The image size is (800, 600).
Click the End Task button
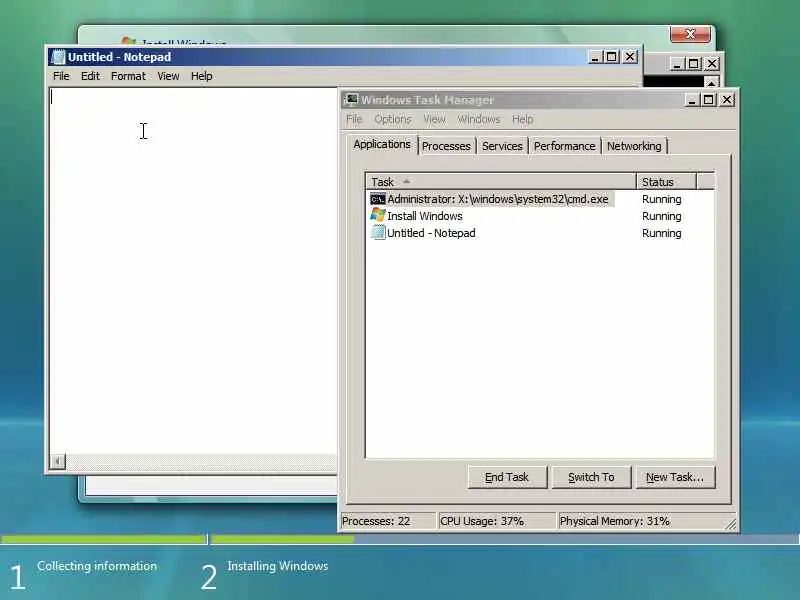point(507,477)
